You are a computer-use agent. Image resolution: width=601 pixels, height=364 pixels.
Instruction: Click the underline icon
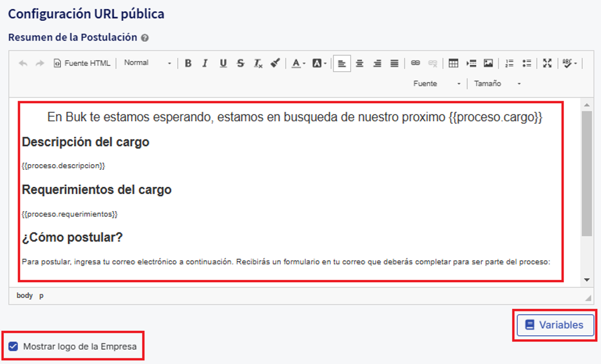(223, 63)
